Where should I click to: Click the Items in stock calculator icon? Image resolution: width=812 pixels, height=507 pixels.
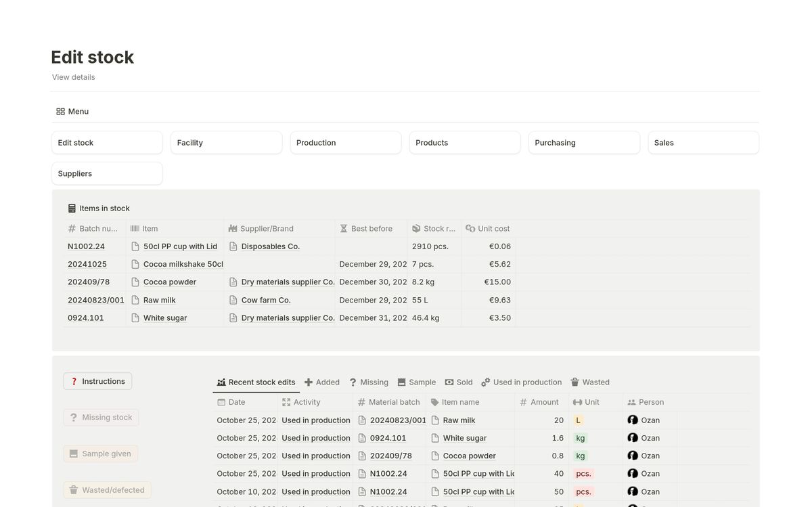(72, 208)
